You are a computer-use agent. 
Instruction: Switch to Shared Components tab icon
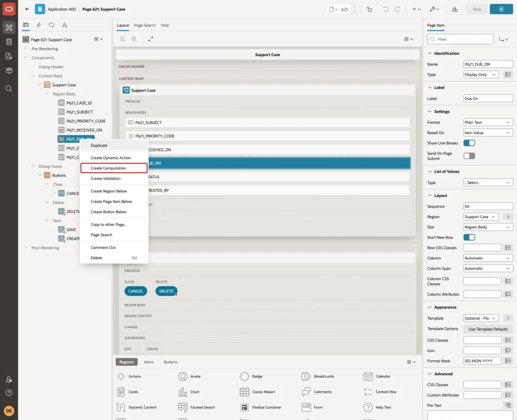click(65, 25)
